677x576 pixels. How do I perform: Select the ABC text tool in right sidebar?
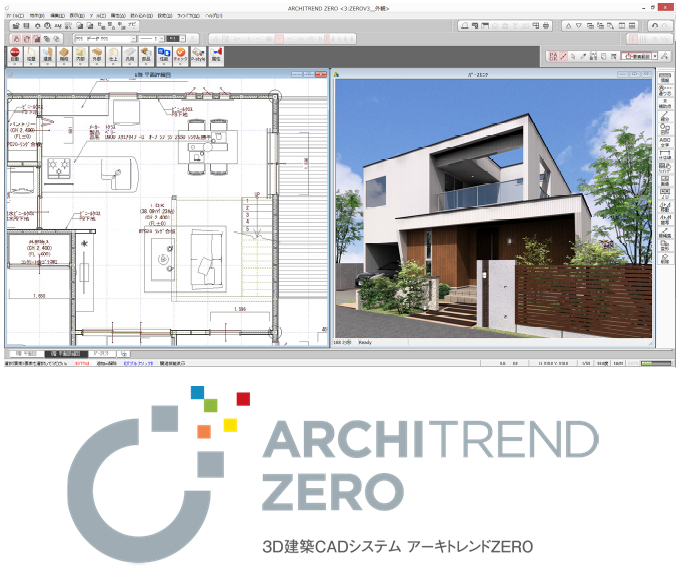point(665,142)
